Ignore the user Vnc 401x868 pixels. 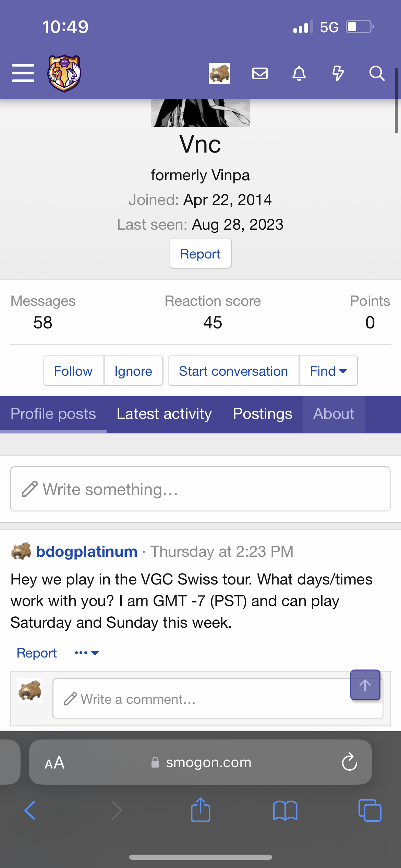pos(133,371)
